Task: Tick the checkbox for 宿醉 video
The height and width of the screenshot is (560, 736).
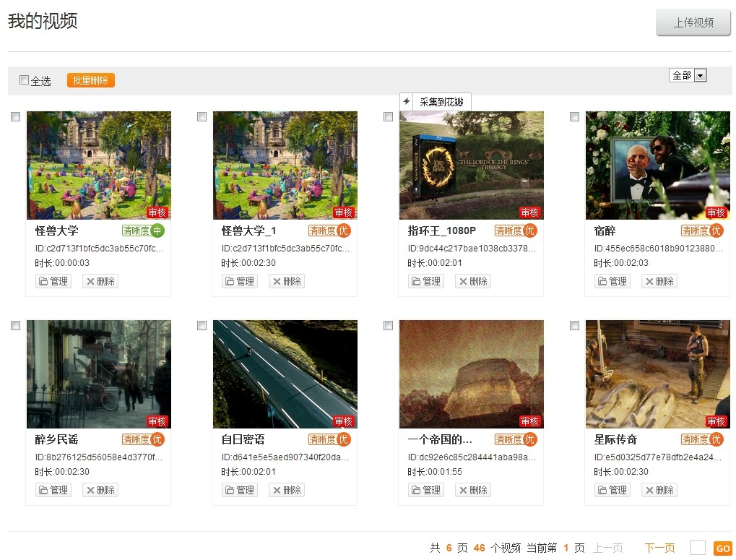Action: [x=574, y=116]
